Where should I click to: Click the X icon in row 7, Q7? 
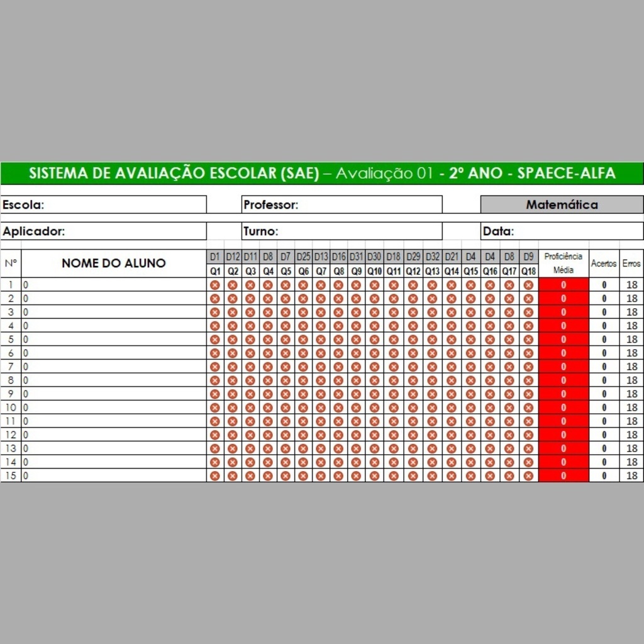click(321, 367)
